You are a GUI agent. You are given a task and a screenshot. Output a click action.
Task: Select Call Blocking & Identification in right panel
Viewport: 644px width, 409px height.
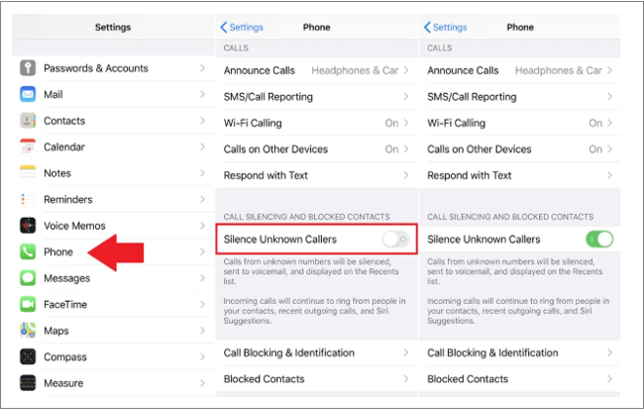520,353
